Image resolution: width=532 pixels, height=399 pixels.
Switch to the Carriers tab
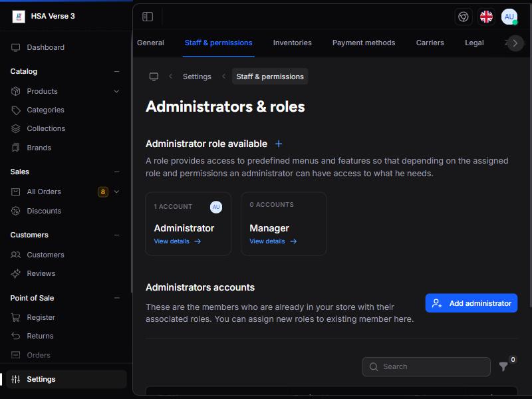[x=430, y=43]
